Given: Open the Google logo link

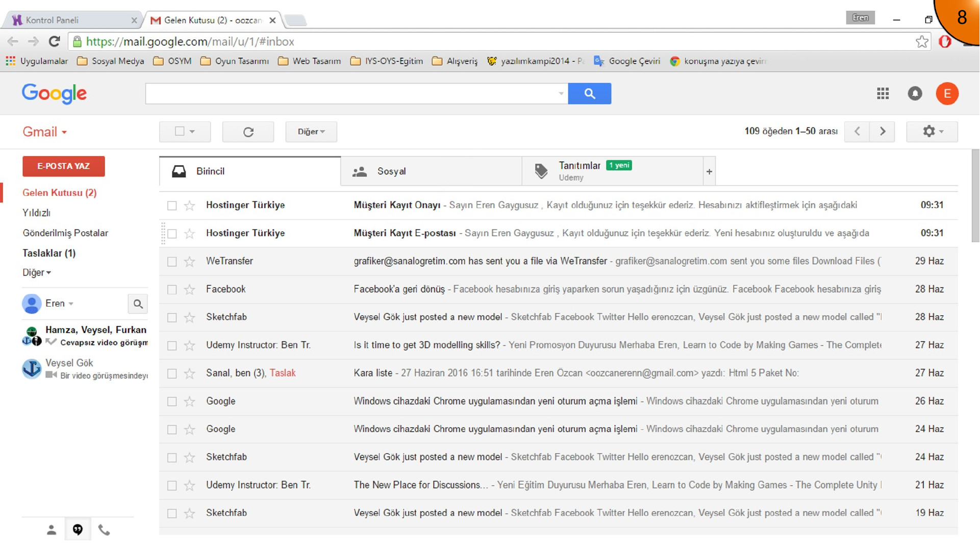Looking at the screenshot, I should point(54,93).
